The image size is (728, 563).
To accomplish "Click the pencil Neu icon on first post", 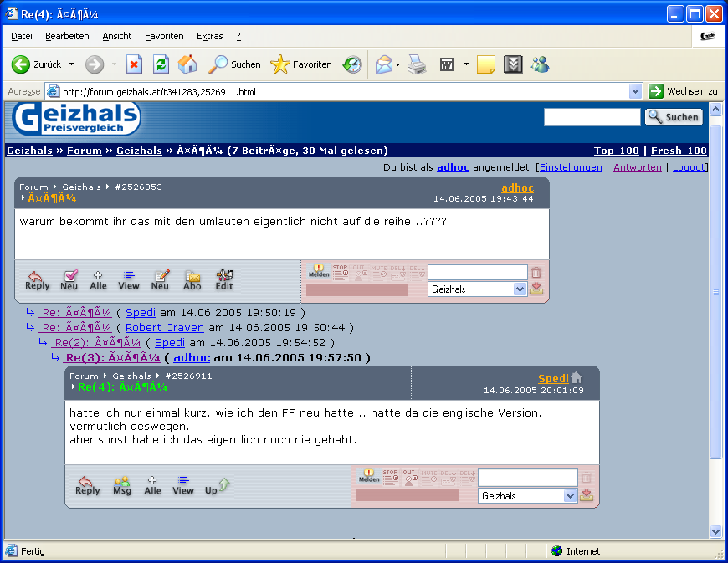I will coord(160,280).
